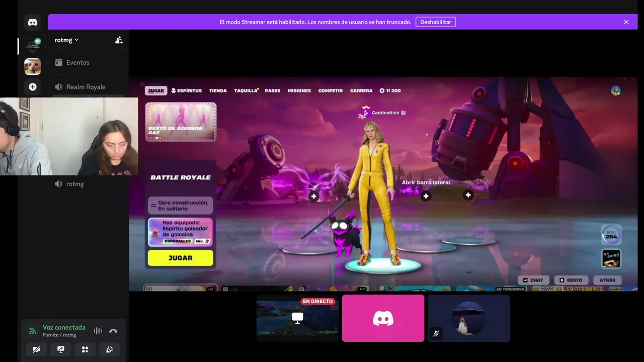
Task: Open the NIV. 254 level badge
Action: click(611, 235)
